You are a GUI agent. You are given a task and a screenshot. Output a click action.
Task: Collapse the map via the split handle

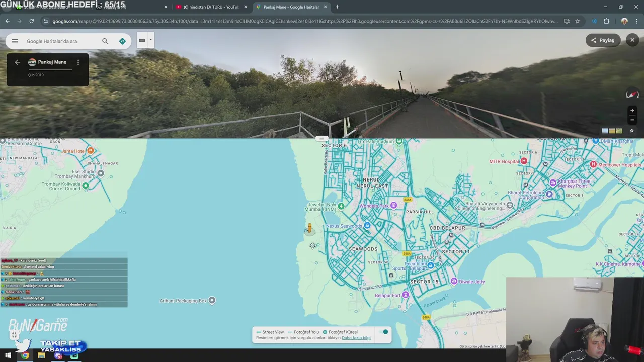322,138
